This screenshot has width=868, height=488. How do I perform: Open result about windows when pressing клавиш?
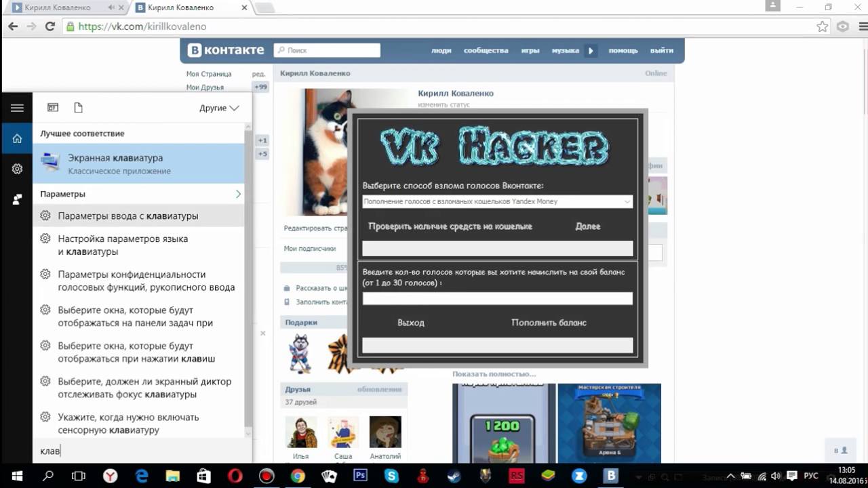138,352
